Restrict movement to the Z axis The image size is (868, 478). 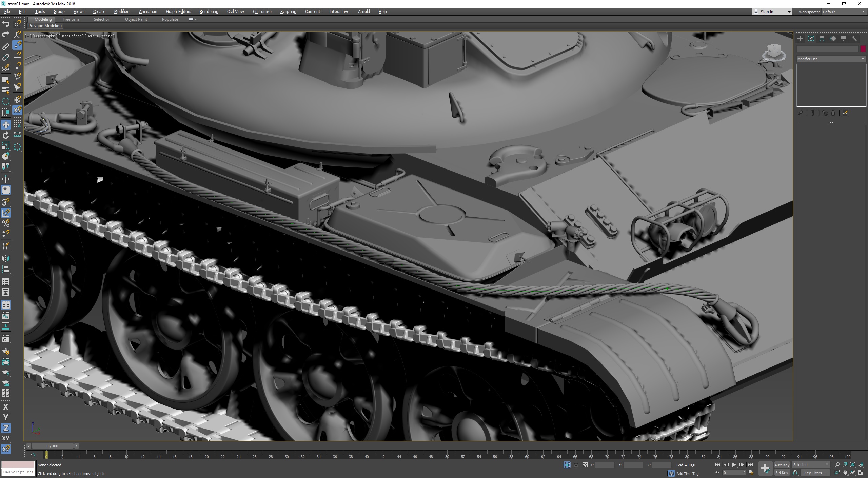coord(6,428)
